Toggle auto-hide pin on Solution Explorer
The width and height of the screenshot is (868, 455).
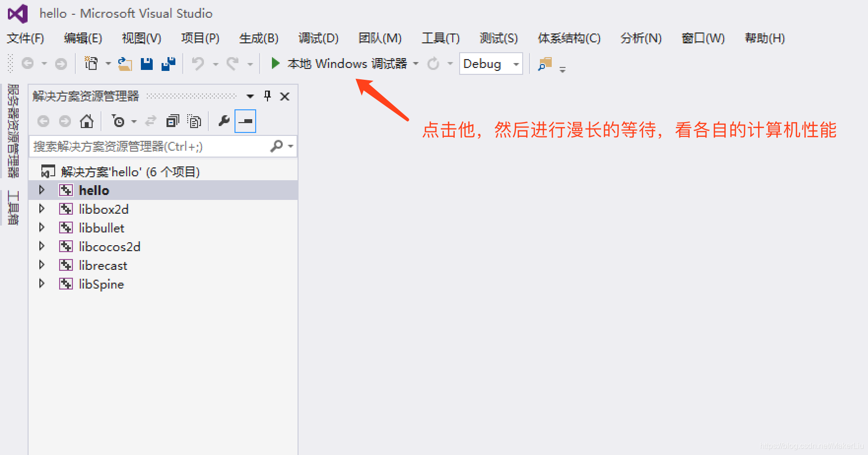pos(267,96)
